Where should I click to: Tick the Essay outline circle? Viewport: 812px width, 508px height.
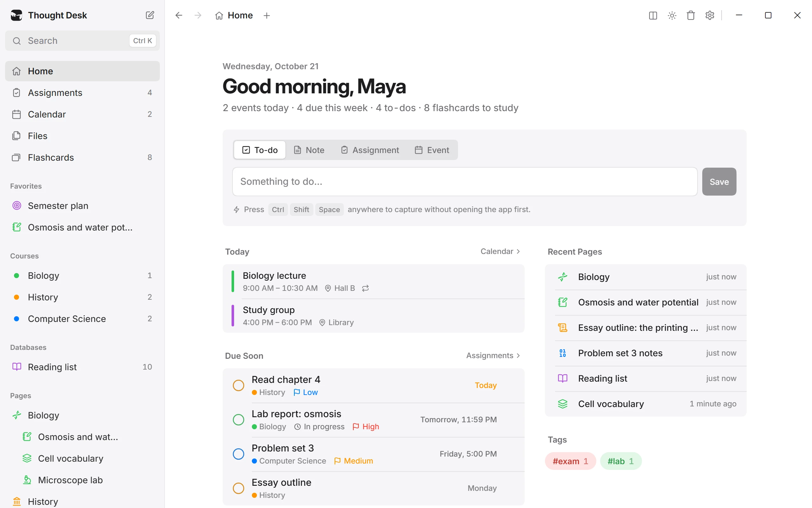pyautogui.click(x=239, y=488)
